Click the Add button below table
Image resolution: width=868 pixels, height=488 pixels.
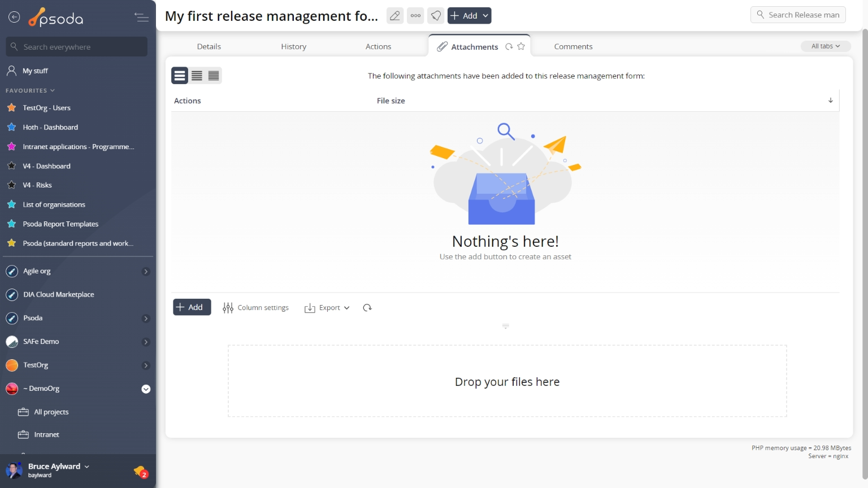[192, 307]
